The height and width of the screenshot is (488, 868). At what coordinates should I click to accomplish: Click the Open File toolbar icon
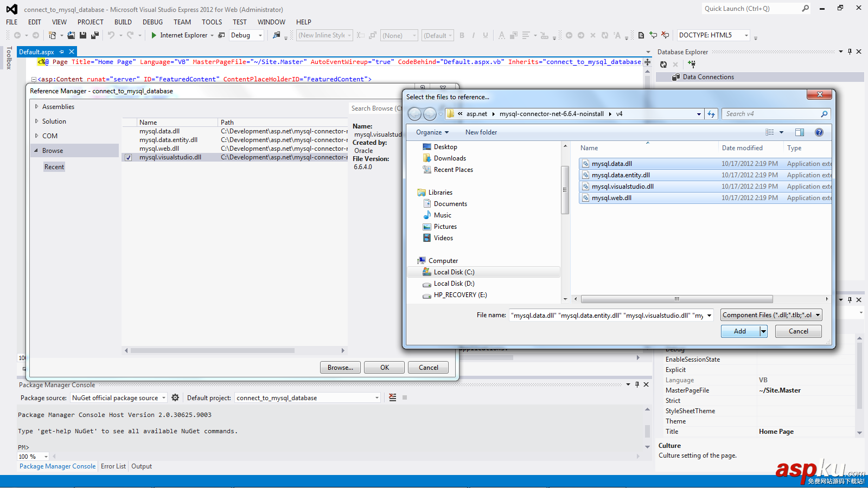(71, 35)
